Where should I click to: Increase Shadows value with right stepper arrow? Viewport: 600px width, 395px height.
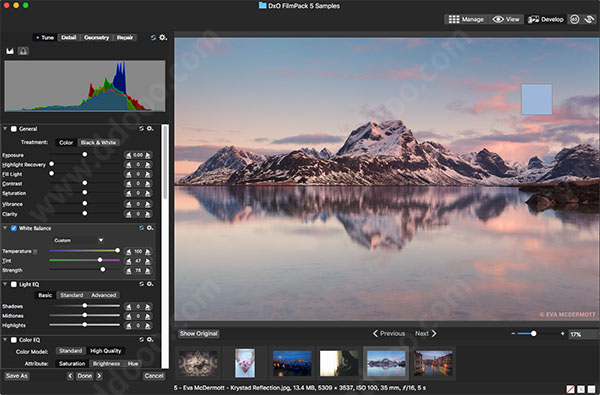[148, 307]
